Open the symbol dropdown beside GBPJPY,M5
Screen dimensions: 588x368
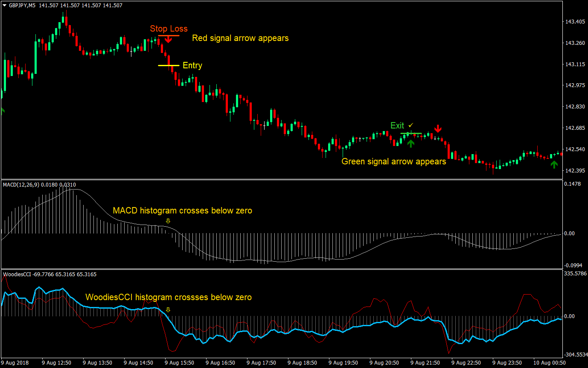coord(4,6)
